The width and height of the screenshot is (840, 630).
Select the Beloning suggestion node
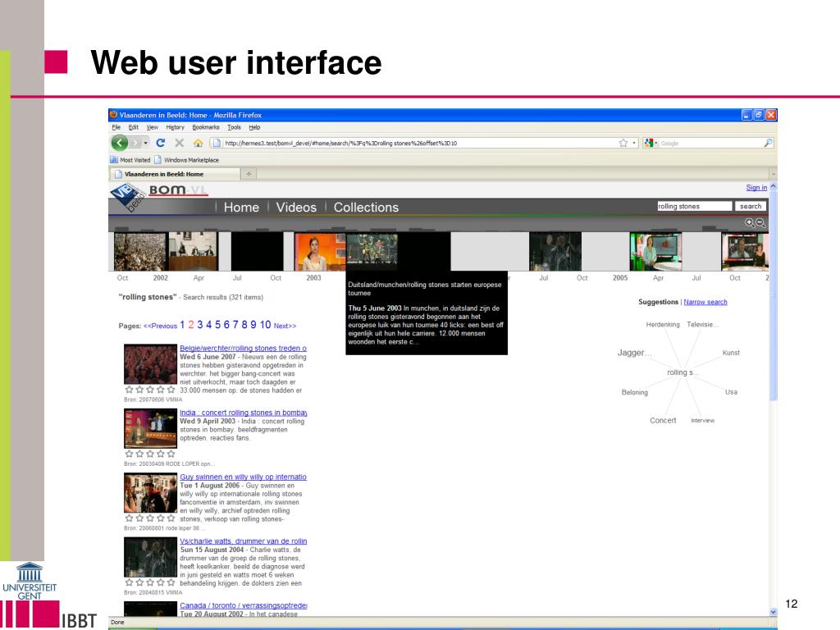(x=634, y=393)
